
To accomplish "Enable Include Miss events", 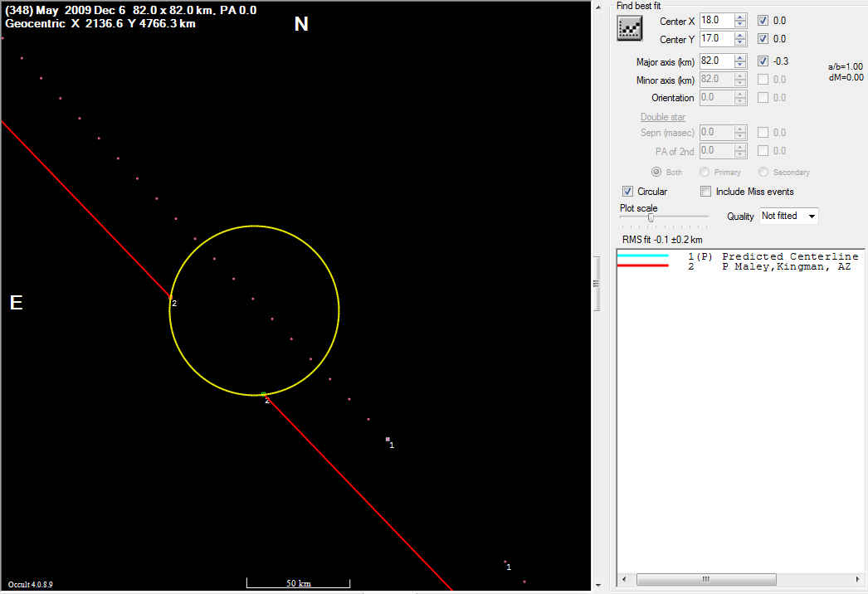I will (x=706, y=192).
